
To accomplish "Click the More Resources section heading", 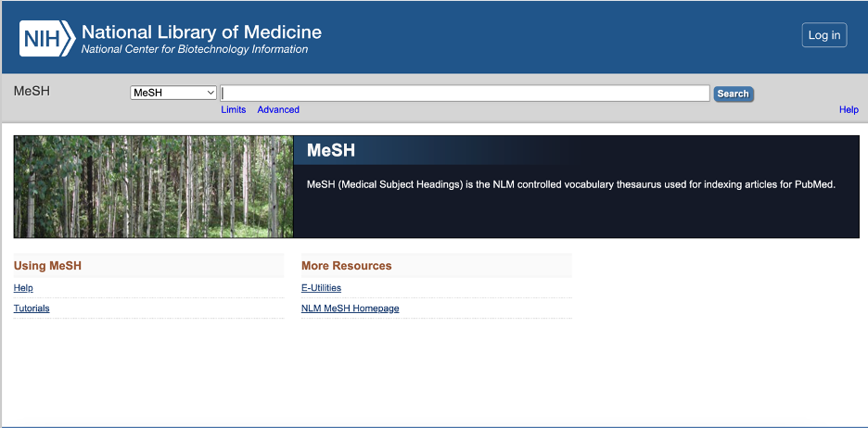I will pyautogui.click(x=347, y=266).
